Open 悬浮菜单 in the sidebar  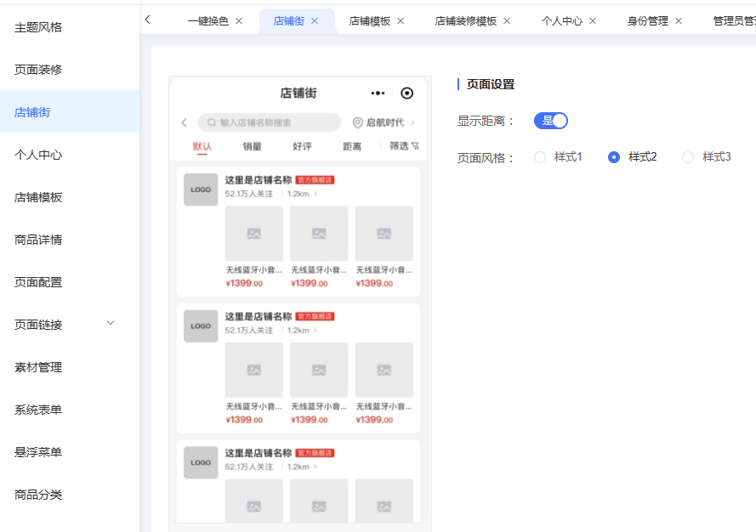point(70,451)
